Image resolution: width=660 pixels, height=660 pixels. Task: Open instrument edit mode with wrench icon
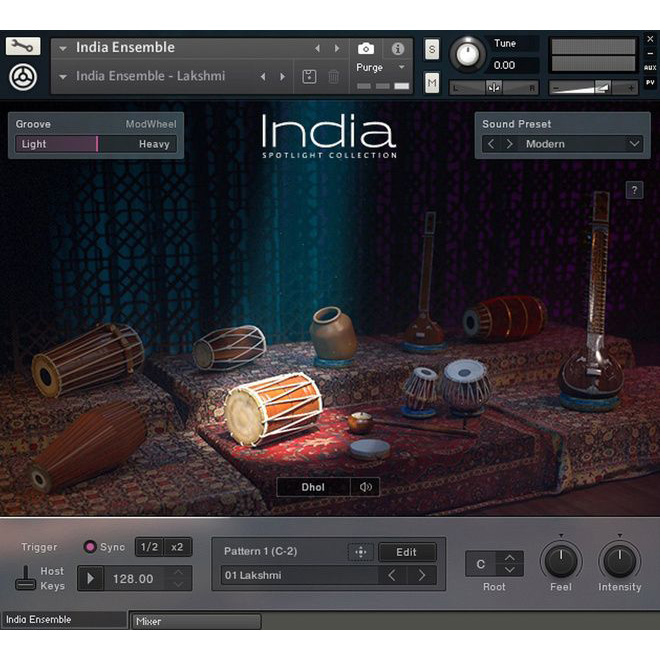23,46
